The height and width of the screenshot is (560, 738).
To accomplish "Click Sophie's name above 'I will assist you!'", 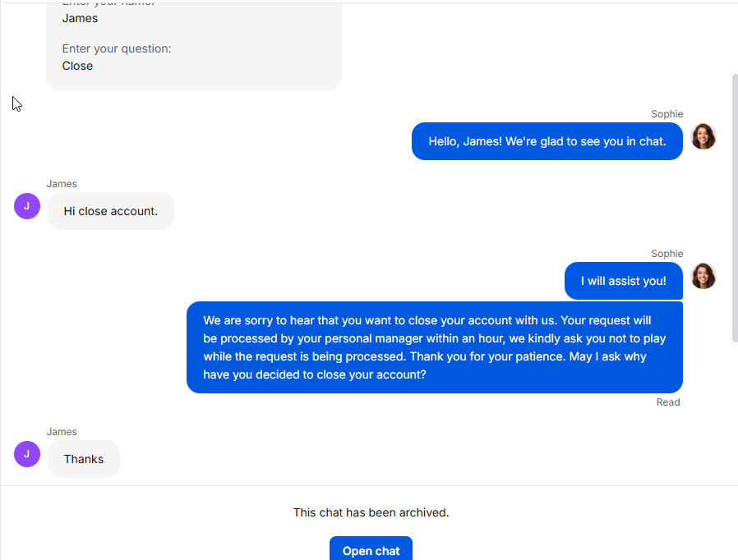I will pyautogui.click(x=667, y=254).
